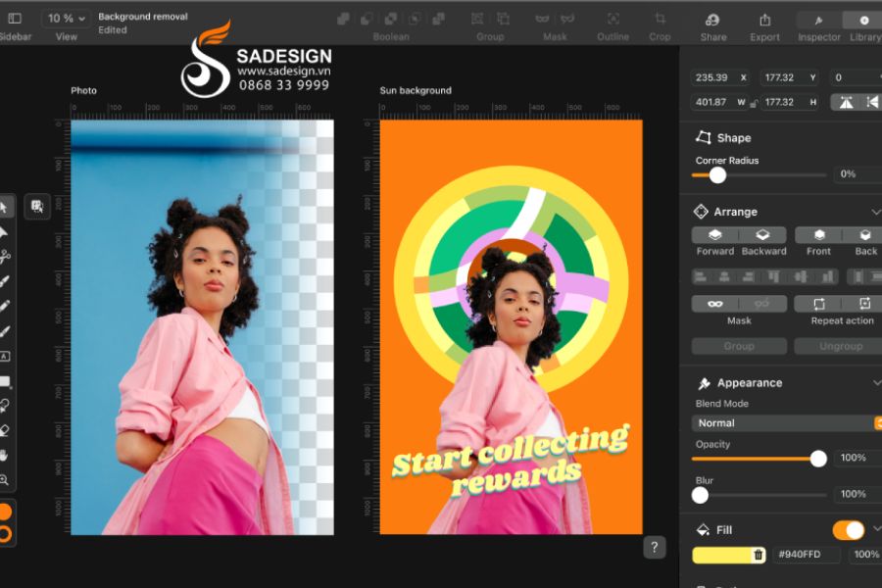Click the Backward arrange button
This screenshot has height=588, width=882.
point(762,235)
